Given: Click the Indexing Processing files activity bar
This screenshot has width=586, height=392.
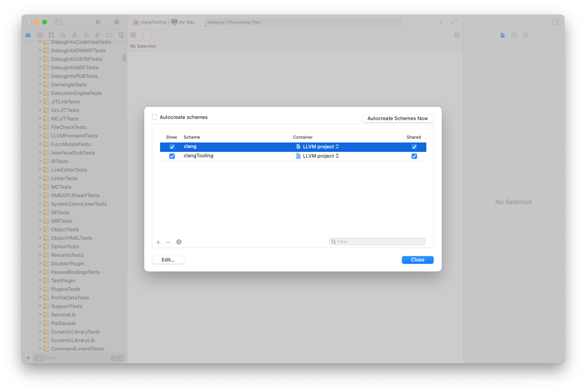Looking at the screenshot, I should pyautogui.click(x=303, y=22).
